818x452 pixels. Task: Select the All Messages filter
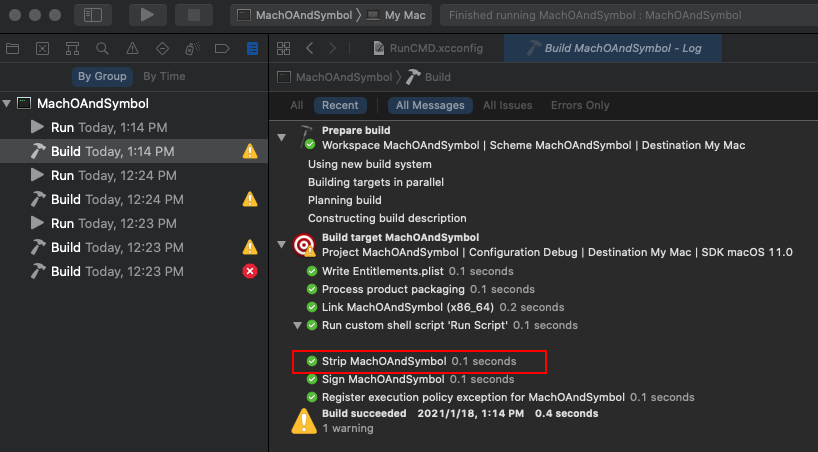430,105
